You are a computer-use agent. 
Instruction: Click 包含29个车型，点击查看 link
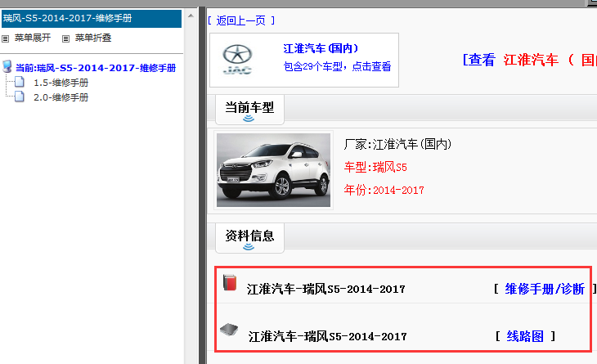[337, 66]
